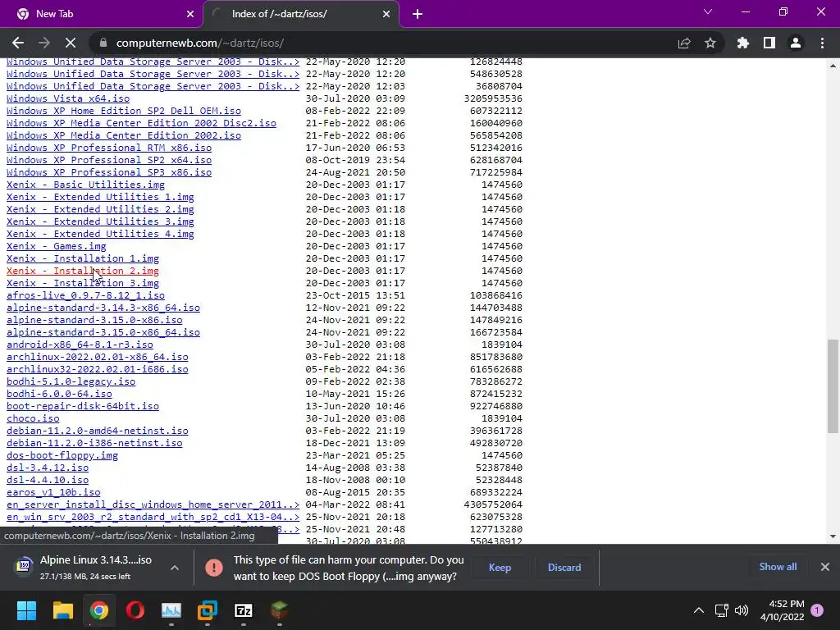
Task: Open the clock and date flyout
Action: click(x=782, y=610)
